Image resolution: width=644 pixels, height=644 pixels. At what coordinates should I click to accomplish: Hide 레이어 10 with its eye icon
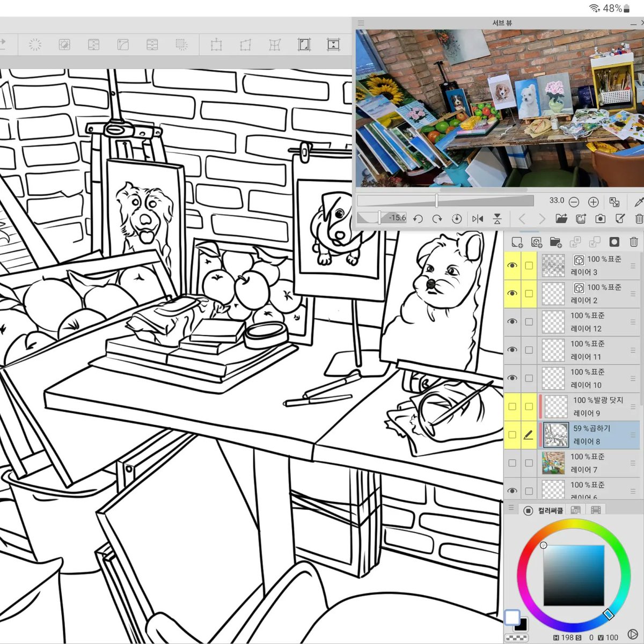(x=512, y=378)
